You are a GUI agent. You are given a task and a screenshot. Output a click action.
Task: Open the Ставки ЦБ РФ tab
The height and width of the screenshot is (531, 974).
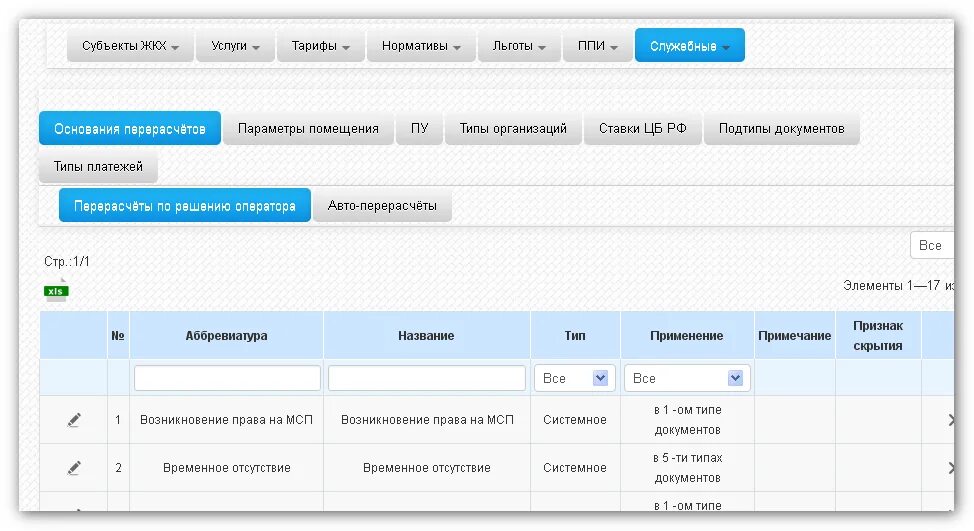[x=643, y=129]
